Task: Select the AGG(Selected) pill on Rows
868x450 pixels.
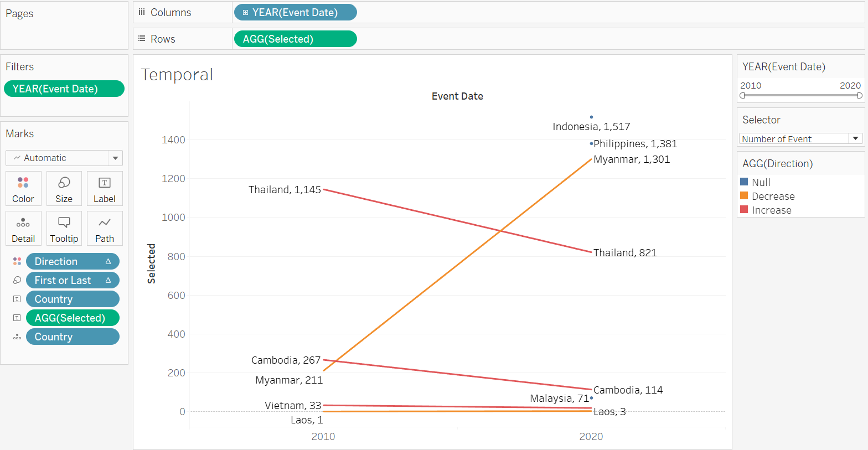Action: pos(295,39)
